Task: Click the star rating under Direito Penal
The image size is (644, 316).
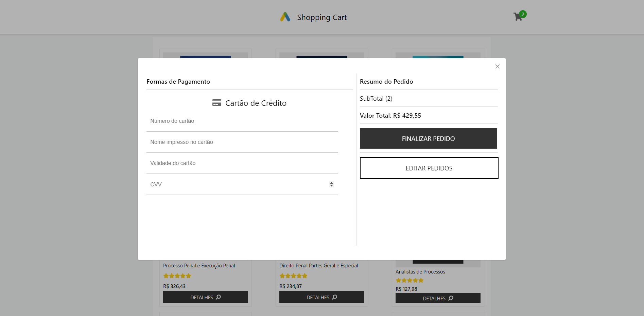Action: tap(293, 276)
